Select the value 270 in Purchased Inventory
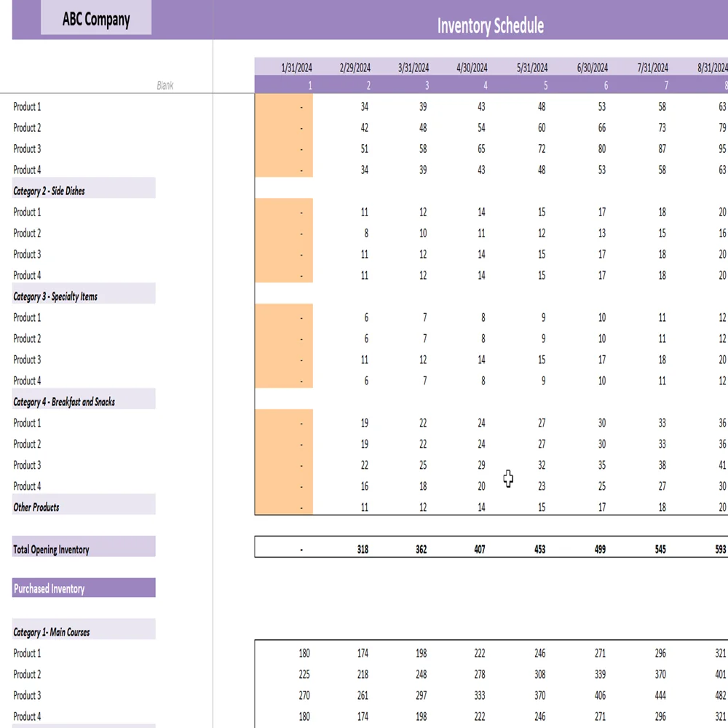728x728 pixels. click(x=304, y=695)
